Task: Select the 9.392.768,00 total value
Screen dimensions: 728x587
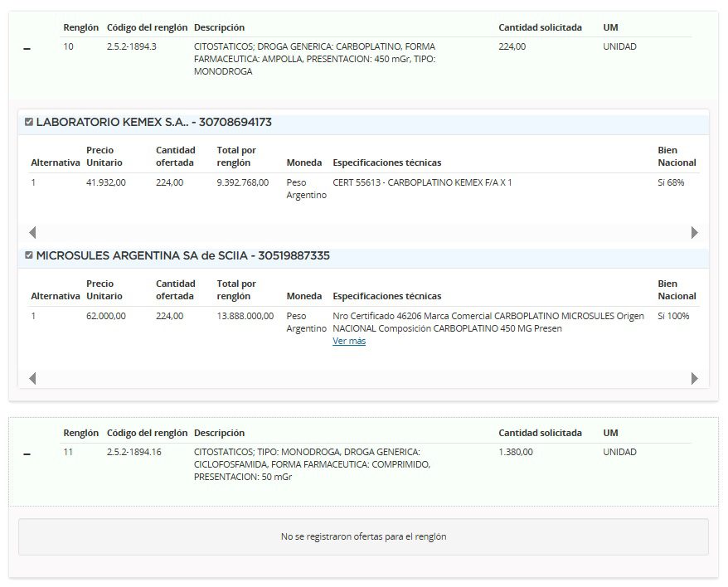Action: pyautogui.click(x=242, y=182)
